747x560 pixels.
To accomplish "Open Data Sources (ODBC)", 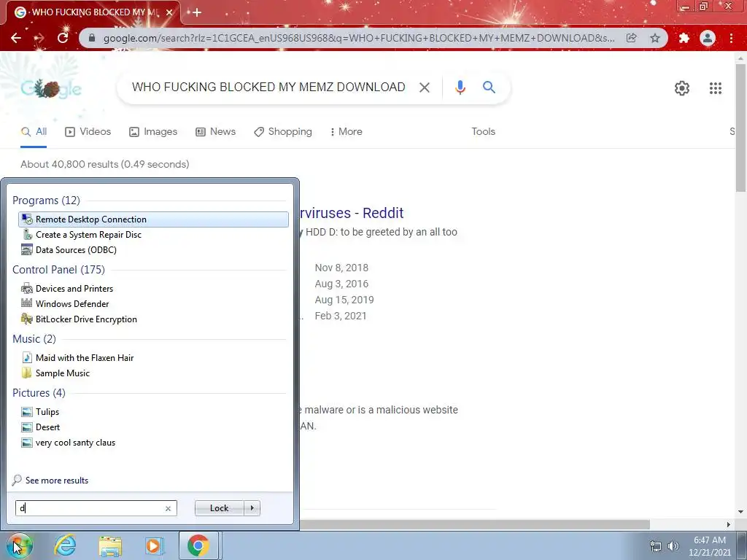I will tap(153, 250).
